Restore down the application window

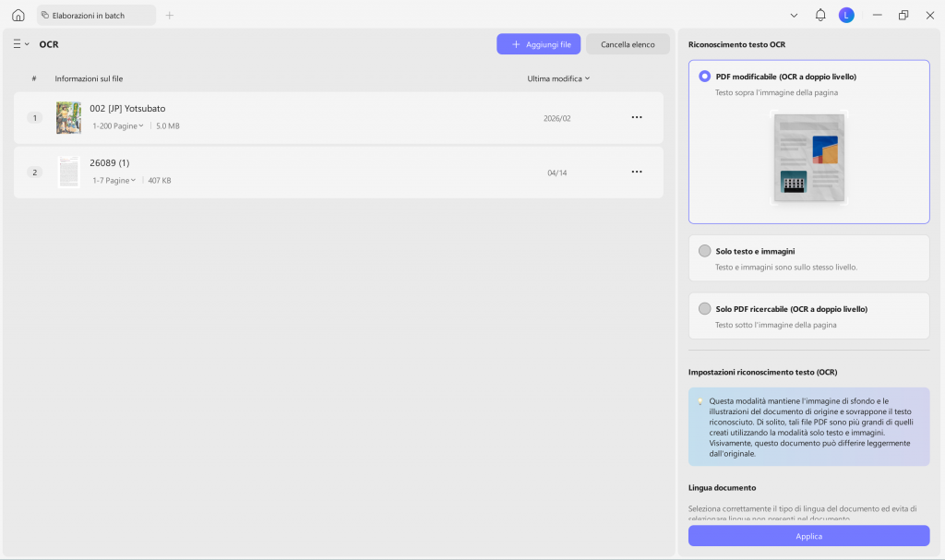pos(903,15)
